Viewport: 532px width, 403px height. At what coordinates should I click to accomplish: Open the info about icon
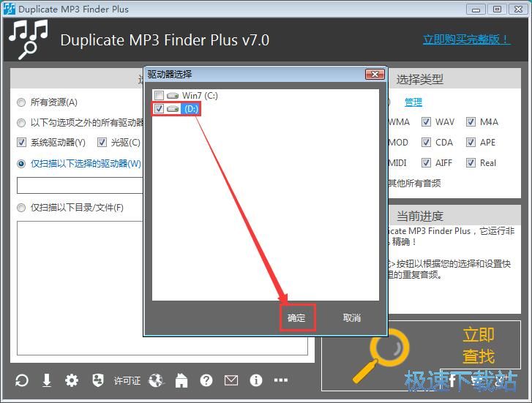(256, 380)
